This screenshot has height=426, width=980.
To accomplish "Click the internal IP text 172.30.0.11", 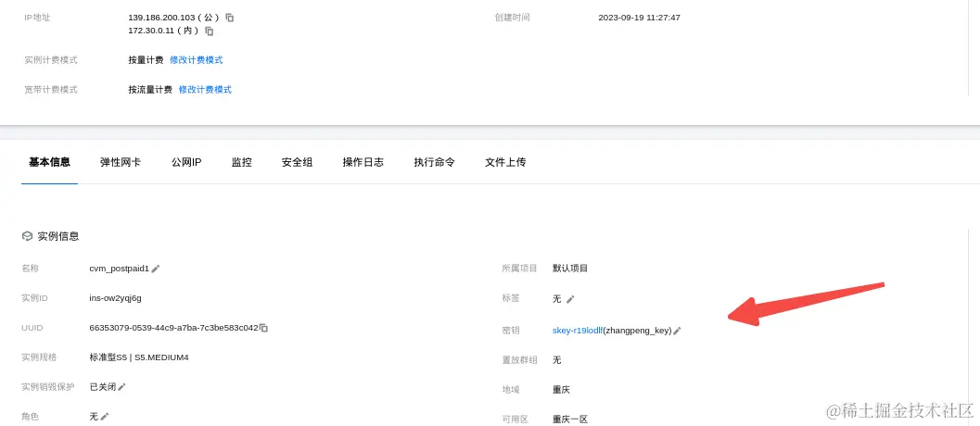I will coord(154,31).
